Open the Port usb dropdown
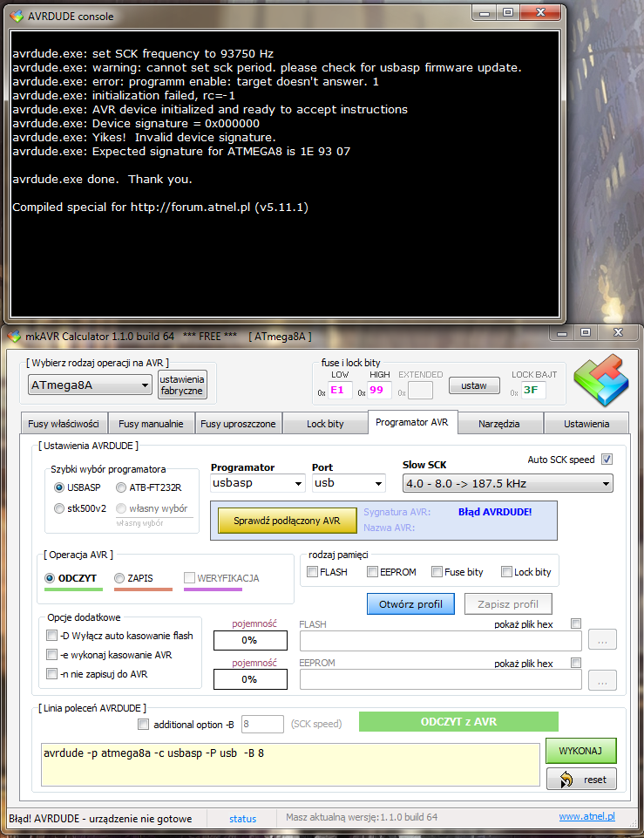 coord(349,483)
